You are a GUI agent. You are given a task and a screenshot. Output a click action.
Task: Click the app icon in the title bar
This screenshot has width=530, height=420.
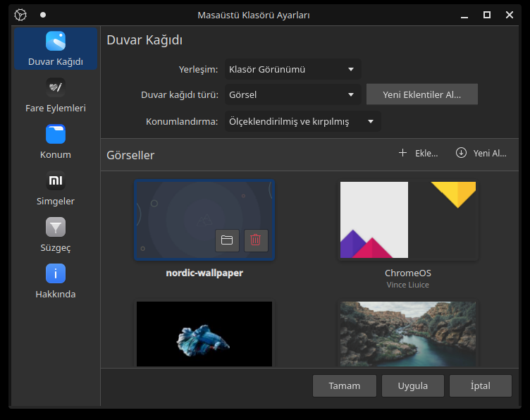pyautogui.click(x=20, y=15)
